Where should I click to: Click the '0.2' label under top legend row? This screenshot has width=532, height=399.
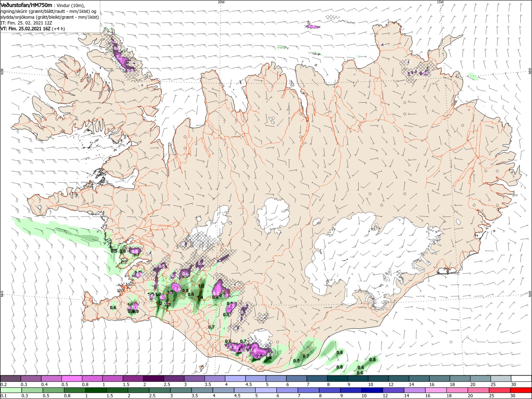tap(3, 384)
